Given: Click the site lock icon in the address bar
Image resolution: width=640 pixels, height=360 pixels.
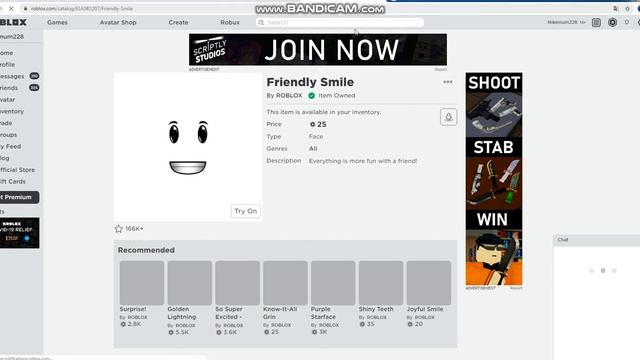Looking at the screenshot, I should point(25,9).
